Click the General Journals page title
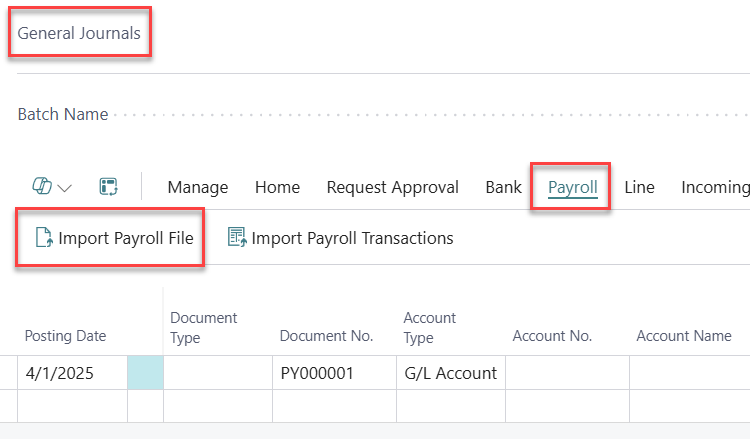 (79, 33)
